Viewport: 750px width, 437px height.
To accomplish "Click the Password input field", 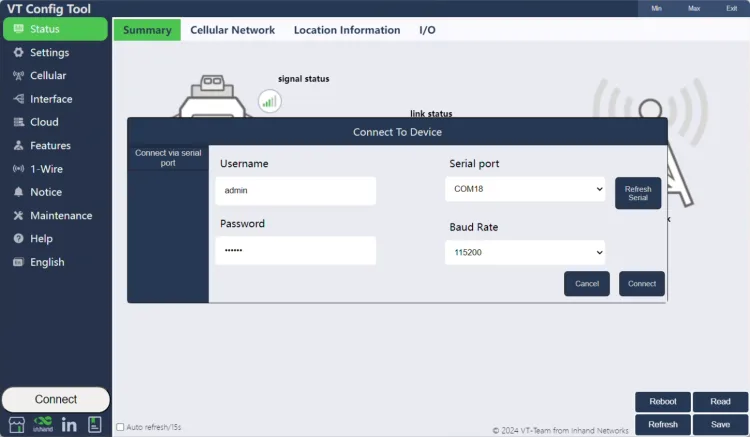I will 296,251.
